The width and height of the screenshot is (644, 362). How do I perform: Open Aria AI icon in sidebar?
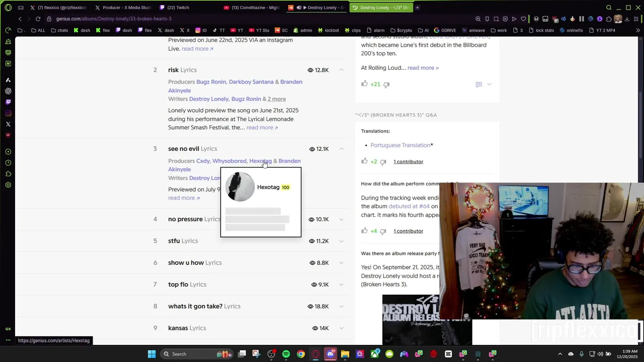tap(8, 80)
